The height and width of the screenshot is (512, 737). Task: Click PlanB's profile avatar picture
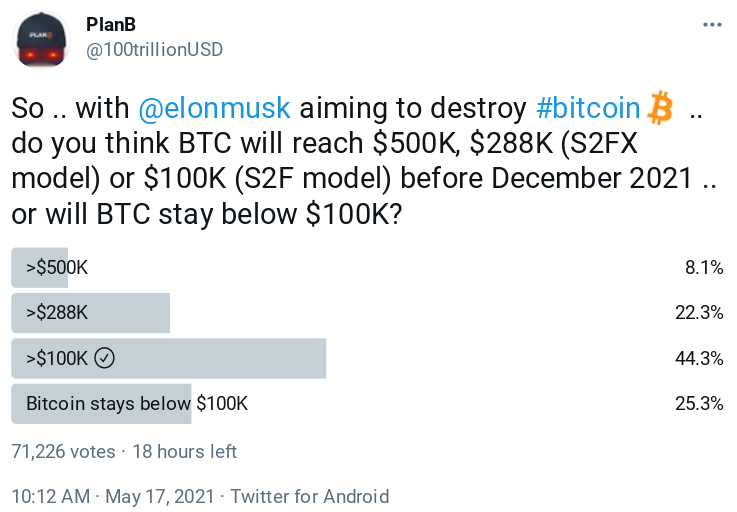click(41, 38)
